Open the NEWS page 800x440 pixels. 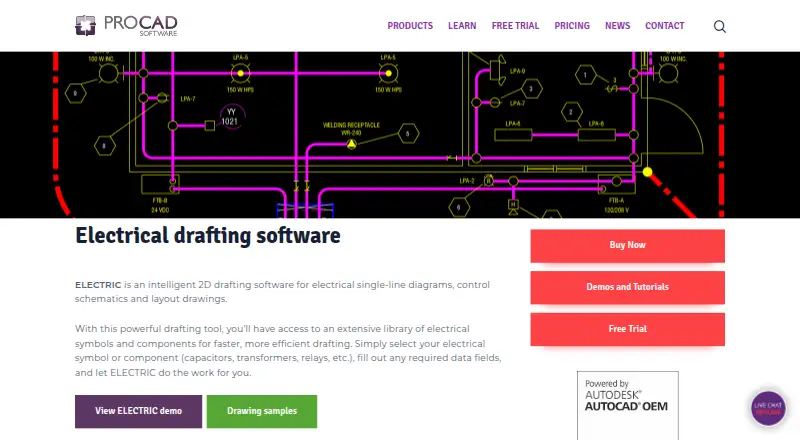617,26
